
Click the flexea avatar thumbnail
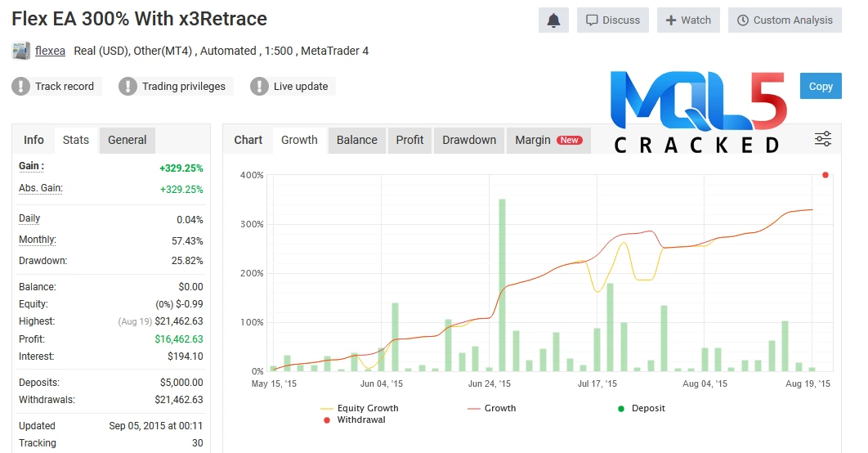(21, 51)
